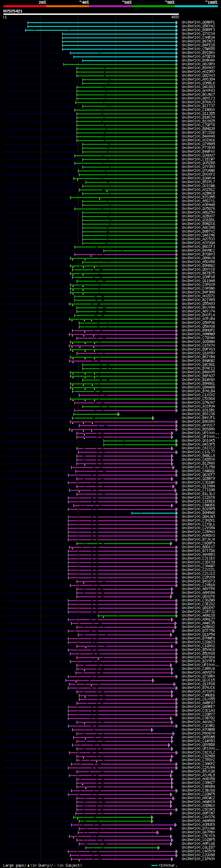Select label UniRef100_C7LY58

click(x=198, y=467)
